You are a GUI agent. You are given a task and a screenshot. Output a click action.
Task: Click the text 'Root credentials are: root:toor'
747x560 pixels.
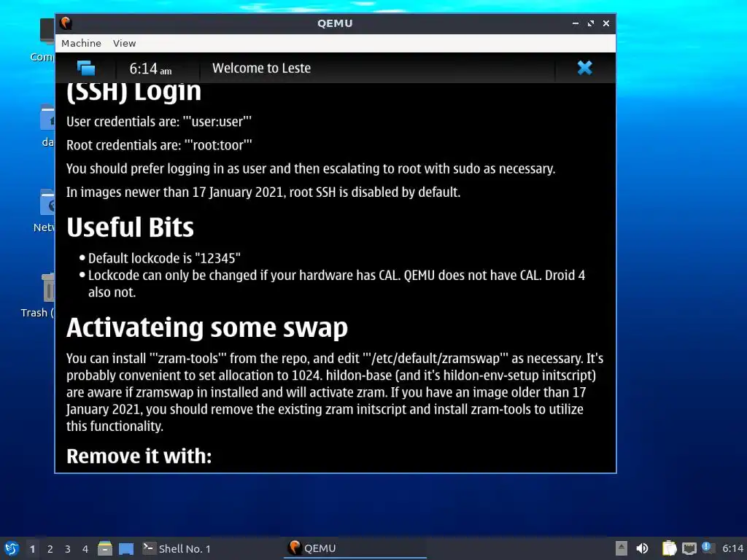coord(159,145)
